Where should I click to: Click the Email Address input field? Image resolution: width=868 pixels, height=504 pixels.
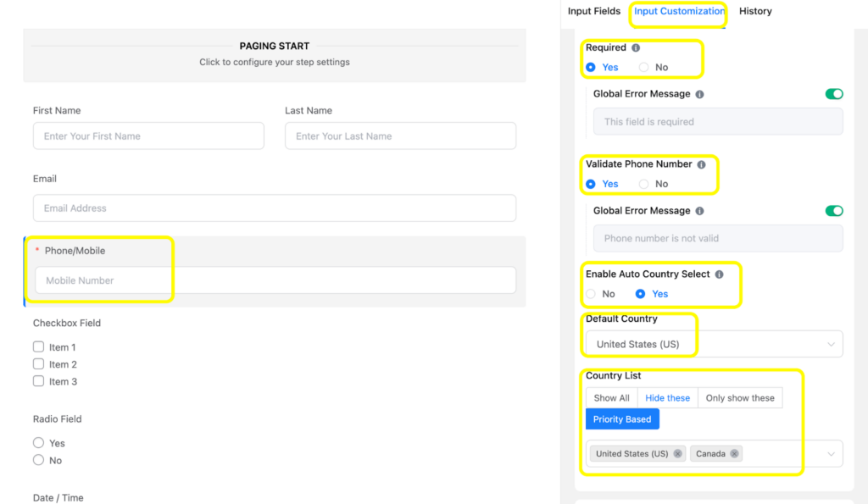coord(273,208)
